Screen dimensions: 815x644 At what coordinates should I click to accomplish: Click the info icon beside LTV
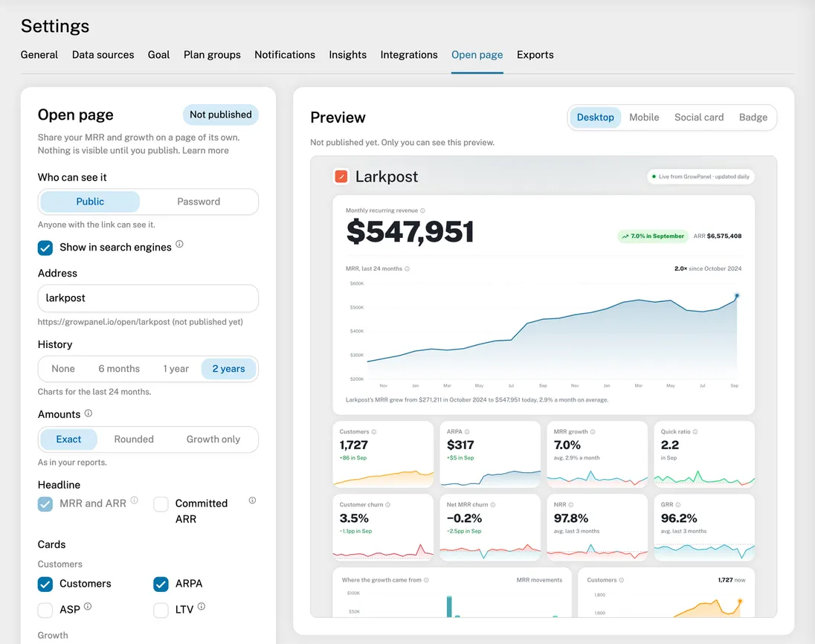[x=202, y=606]
